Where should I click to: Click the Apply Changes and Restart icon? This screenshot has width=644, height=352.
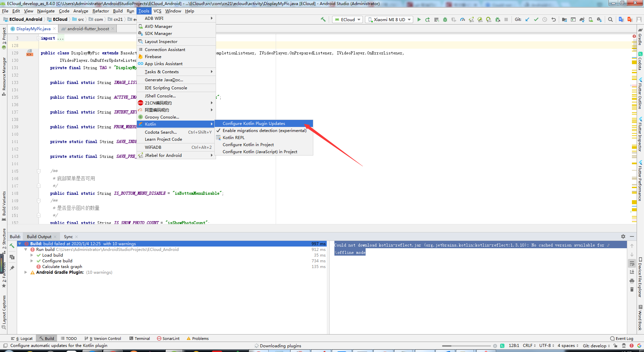(427, 19)
